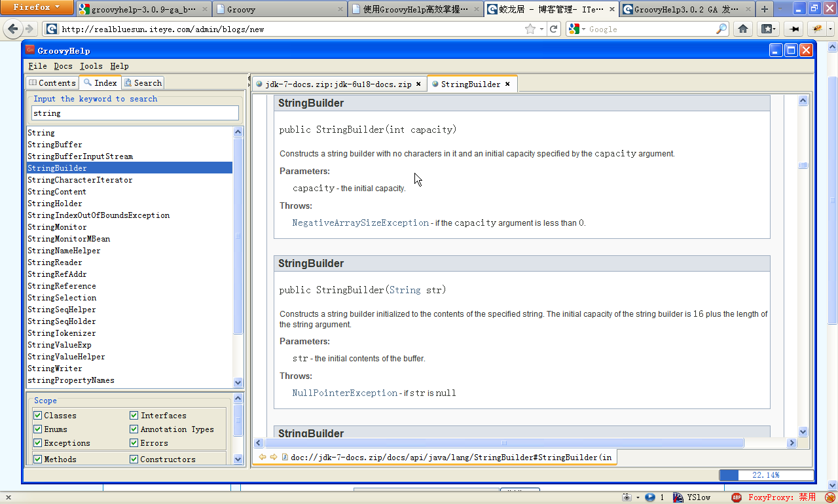
Task: Click the GroovyHelp app icon in title bar
Action: [30, 50]
